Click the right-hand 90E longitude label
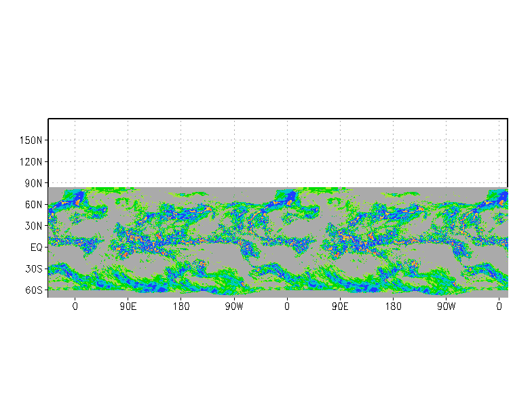 341,307
